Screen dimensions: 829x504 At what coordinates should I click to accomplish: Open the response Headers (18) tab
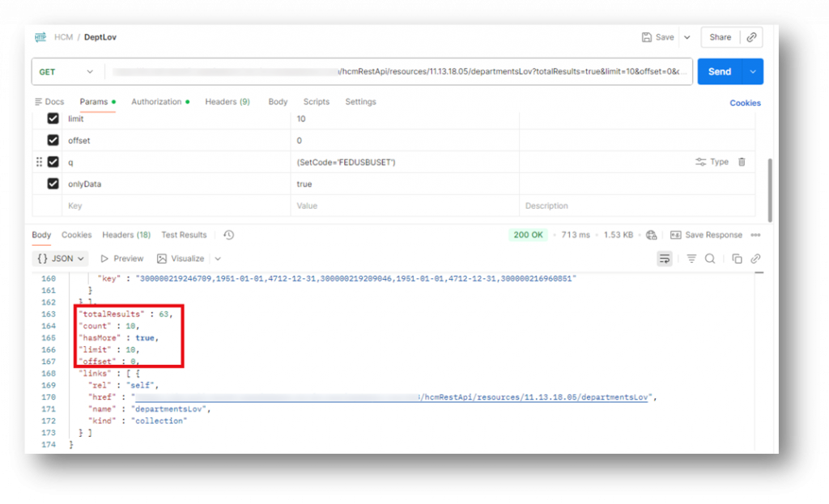[126, 235]
